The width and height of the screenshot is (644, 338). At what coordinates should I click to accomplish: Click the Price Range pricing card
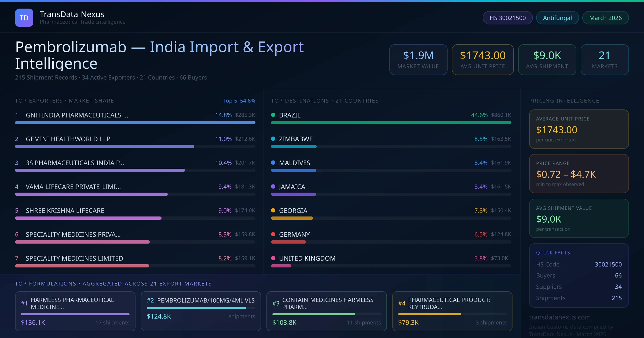click(x=579, y=174)
